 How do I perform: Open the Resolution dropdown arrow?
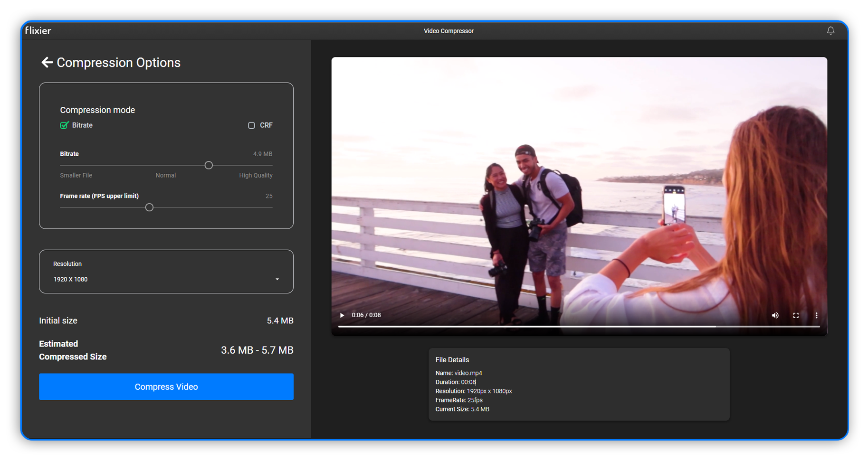pyautogui.click(x=277, y=279)
